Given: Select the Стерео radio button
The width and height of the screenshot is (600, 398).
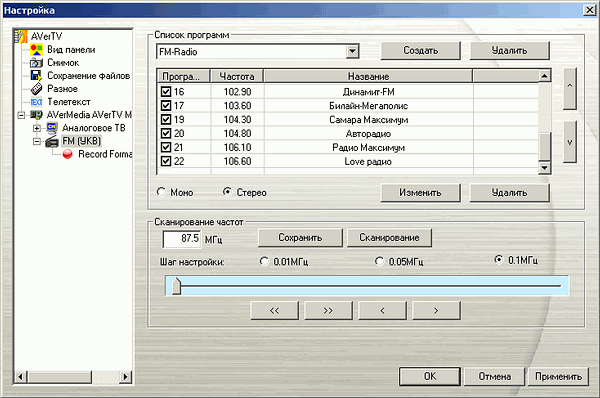Looking at the screenshot, I should pos(227,191).
